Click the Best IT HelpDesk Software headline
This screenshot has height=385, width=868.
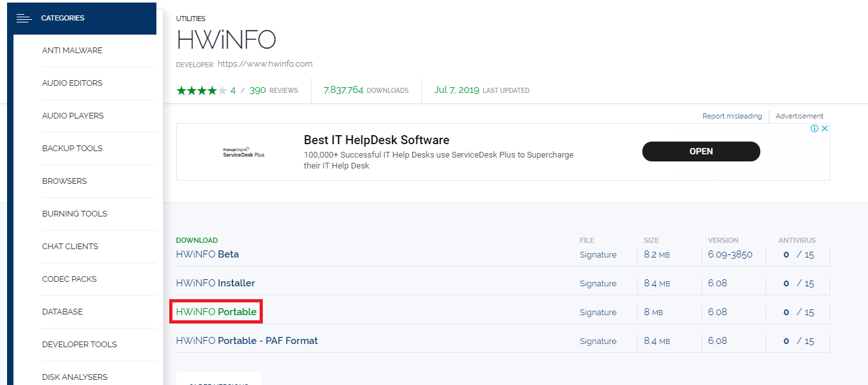376,140
